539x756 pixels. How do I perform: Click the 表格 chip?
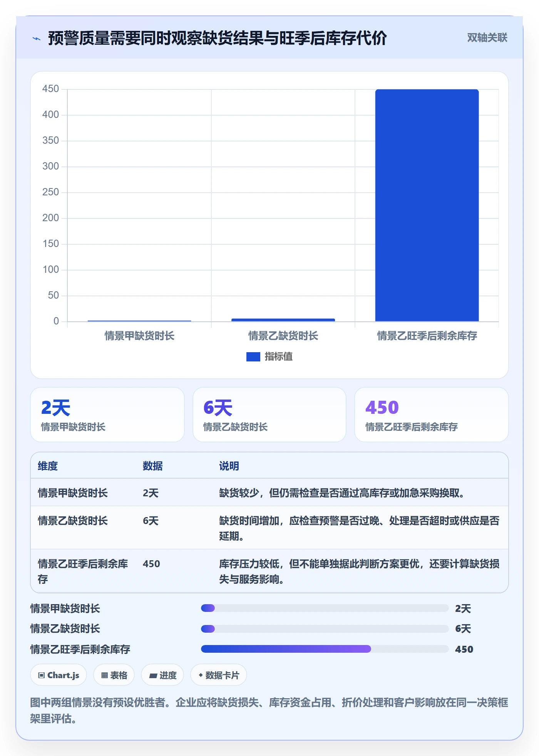click(x=114, y=675)
